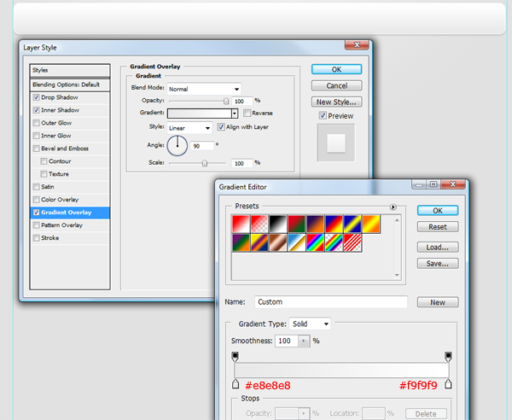Select the orange, yellow, orange gradient preset

(x=371, y=224)
